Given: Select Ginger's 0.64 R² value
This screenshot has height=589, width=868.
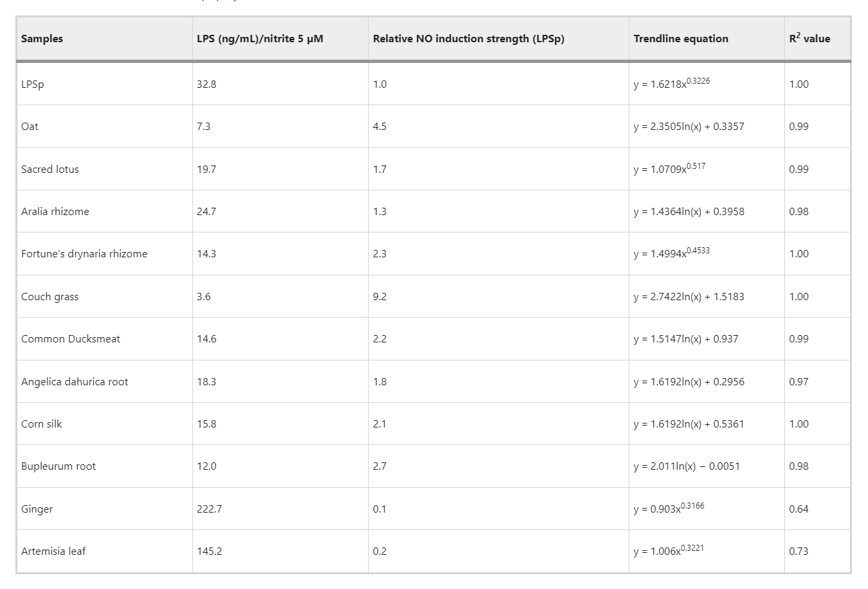Looking at the screenshot, I should point(798,509).
